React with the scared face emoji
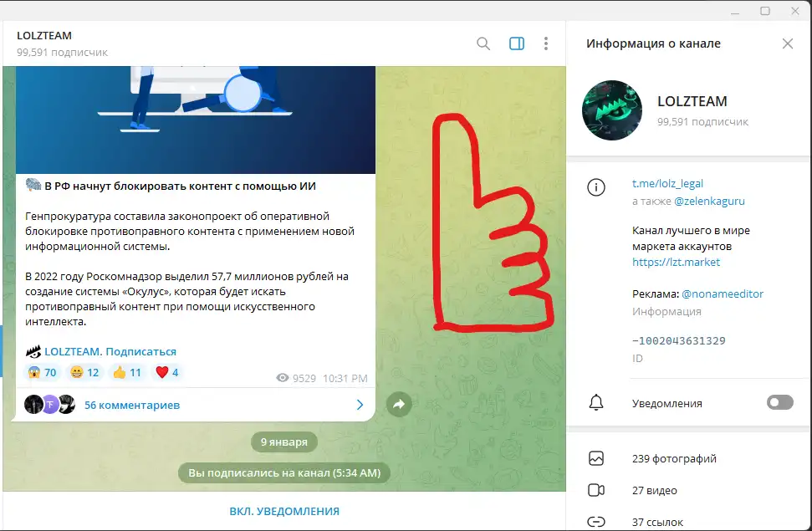This screenshot has height=531, width=812. coord(42,372)
